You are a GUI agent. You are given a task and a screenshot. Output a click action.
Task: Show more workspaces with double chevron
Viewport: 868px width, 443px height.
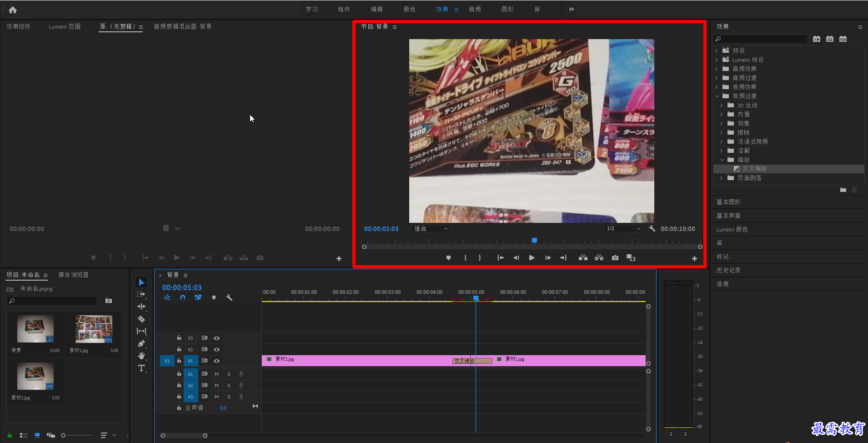coord(571,9)
